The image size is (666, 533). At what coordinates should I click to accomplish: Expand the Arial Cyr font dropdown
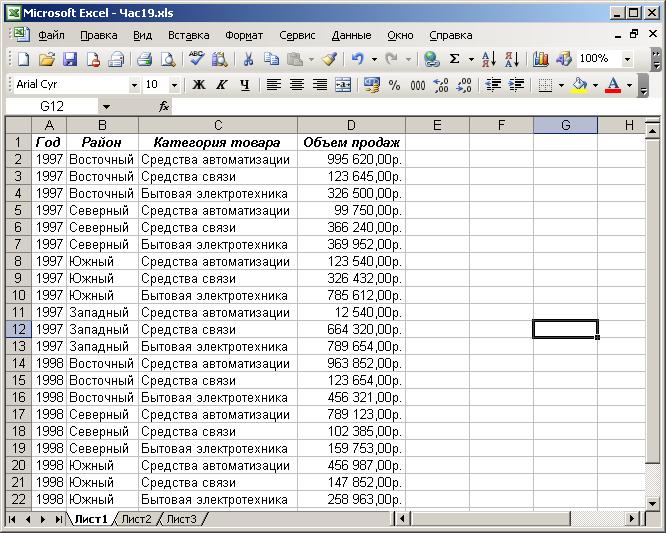click(x=134, y=85)
